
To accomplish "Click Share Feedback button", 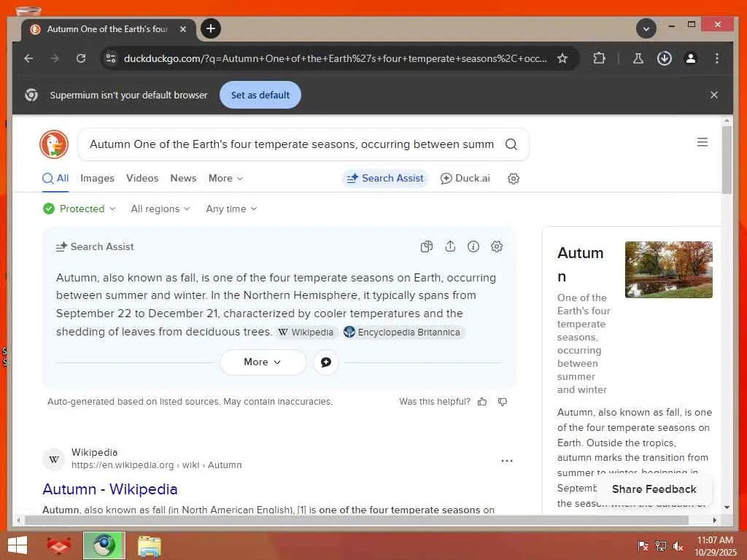I will pos(654,489).
